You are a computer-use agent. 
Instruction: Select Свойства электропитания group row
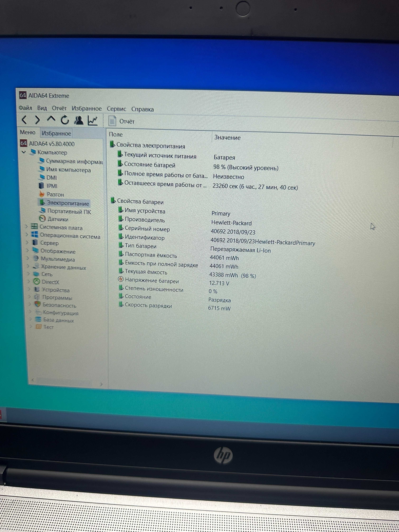click(x=147, y=146)
